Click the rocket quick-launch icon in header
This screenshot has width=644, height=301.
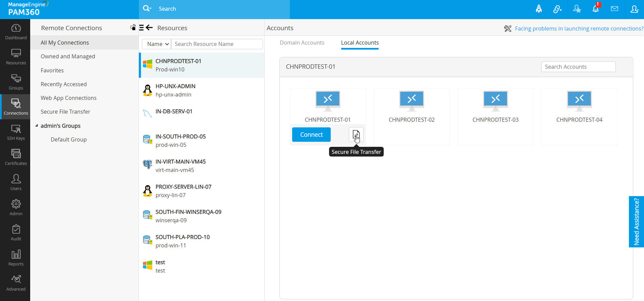pos(539,9)
